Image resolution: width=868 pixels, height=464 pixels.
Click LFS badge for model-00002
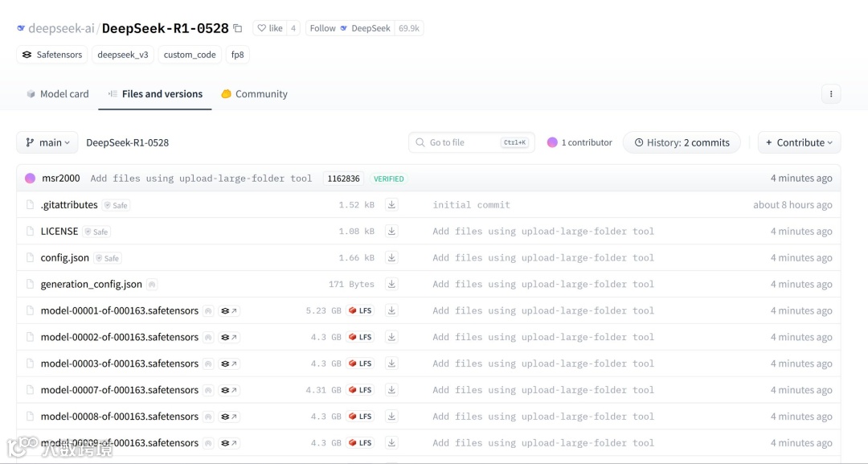(360, 337)
